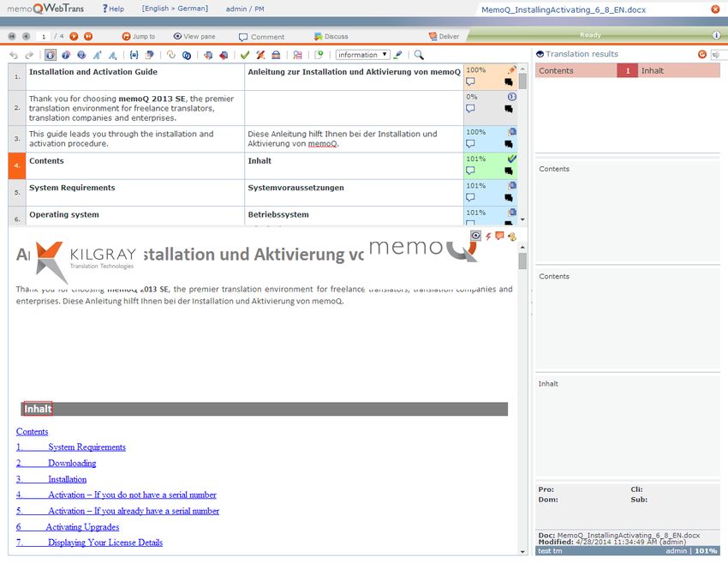Insert tag with the curly braces icon
Image resolution: width=728 pixels, height=564 pixels.
point(134,55)
